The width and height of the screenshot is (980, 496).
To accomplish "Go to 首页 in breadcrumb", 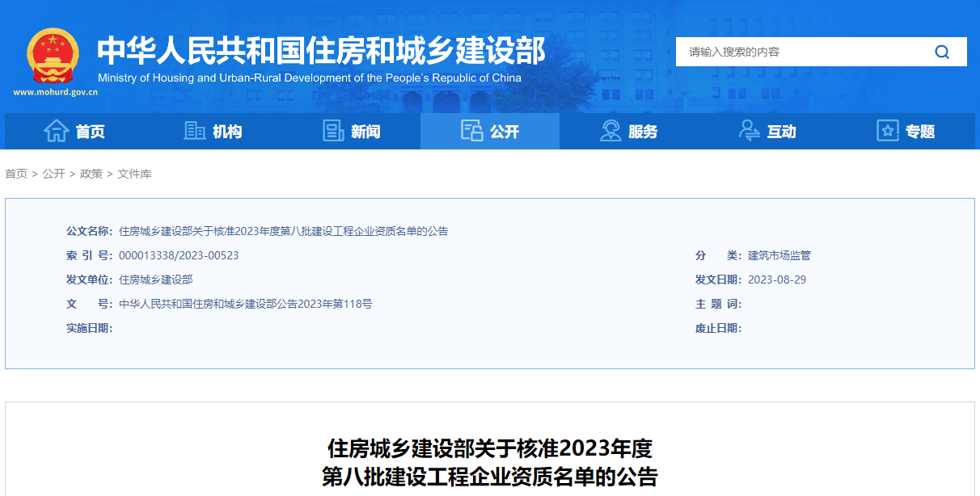I will pos(16,174).
